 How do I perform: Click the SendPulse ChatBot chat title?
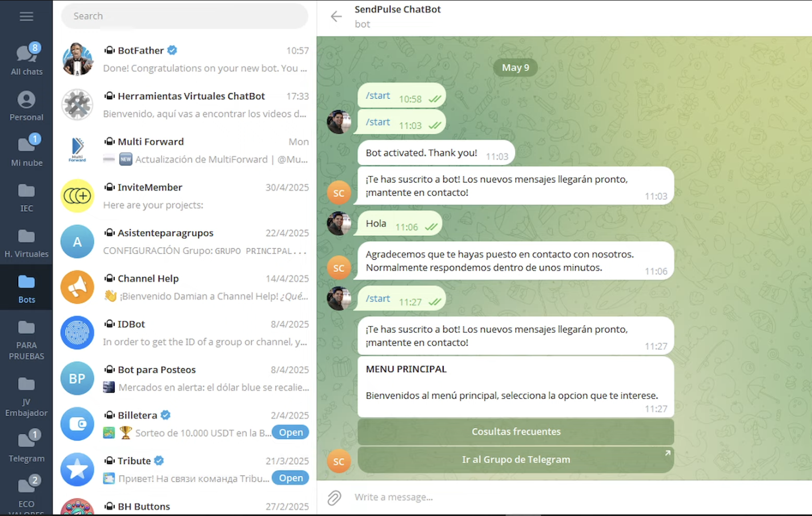tap(397, 9)
